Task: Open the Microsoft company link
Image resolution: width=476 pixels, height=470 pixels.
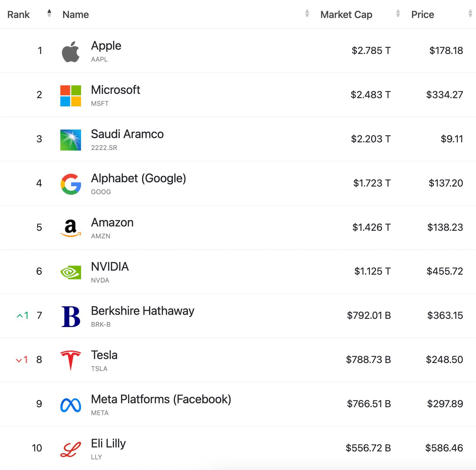Action: point(115,90)
